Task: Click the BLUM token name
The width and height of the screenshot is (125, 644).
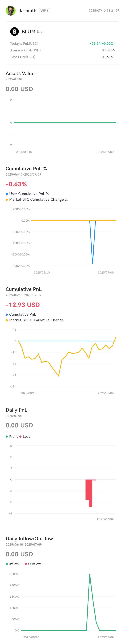Action: (28, 31)
